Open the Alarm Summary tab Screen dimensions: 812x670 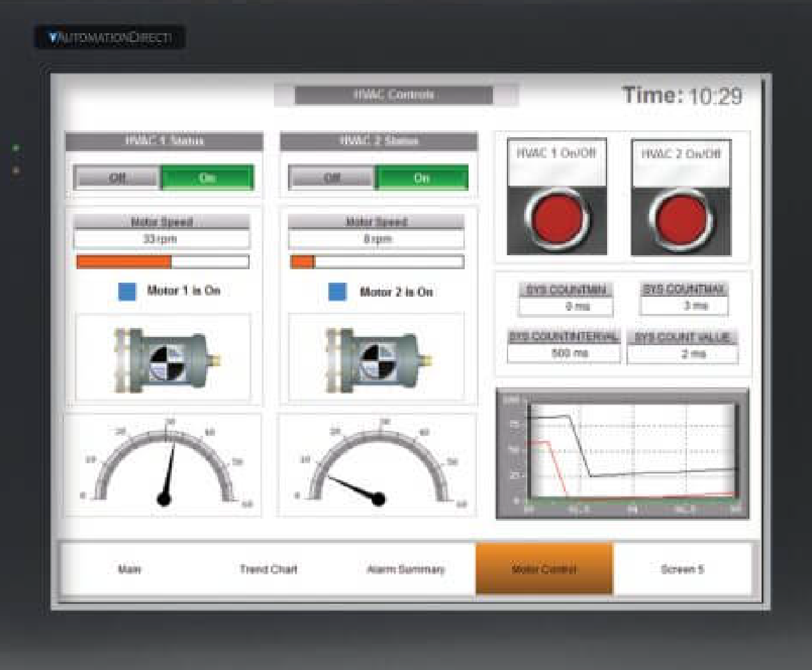point(406,569)
